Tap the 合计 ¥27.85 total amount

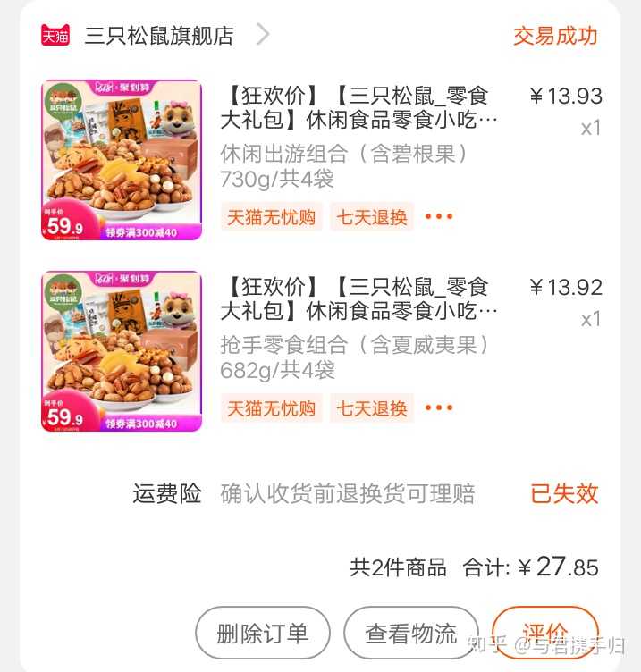[x=531, y=567]
